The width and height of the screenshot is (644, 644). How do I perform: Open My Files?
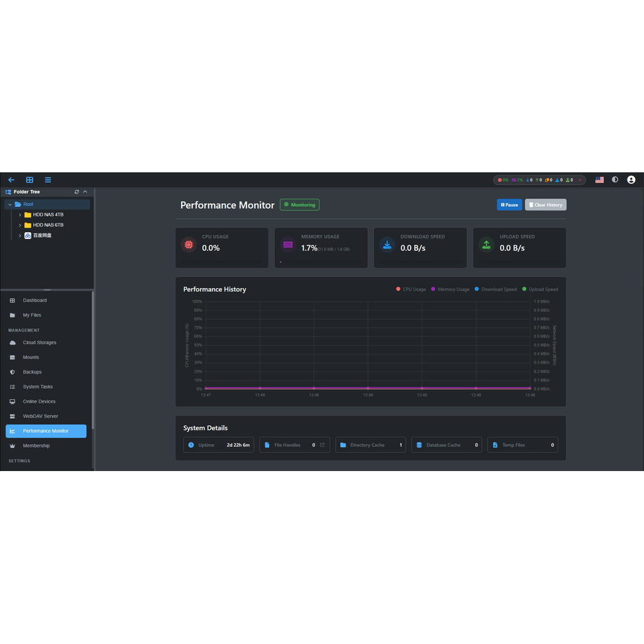[x=46, y=315]
